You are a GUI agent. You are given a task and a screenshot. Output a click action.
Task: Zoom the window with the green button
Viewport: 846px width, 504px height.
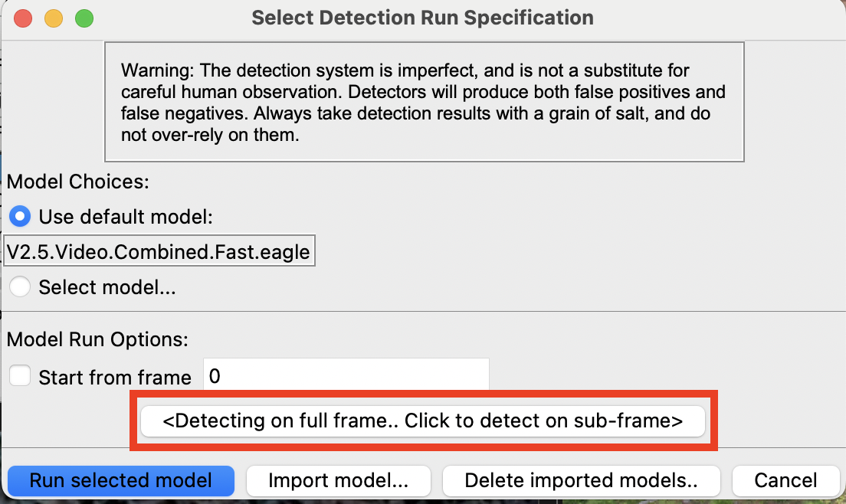point(84,17)
